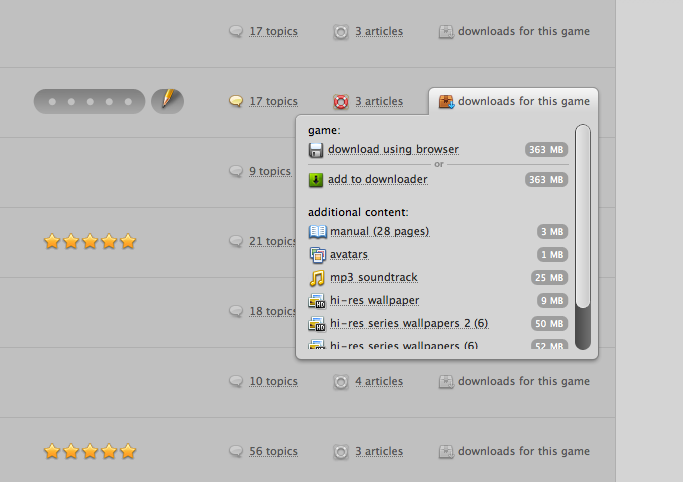
Task: Open 17 topics link beside the yellow speech bubble
Action: pyautogui.click(x=274, y=101)
